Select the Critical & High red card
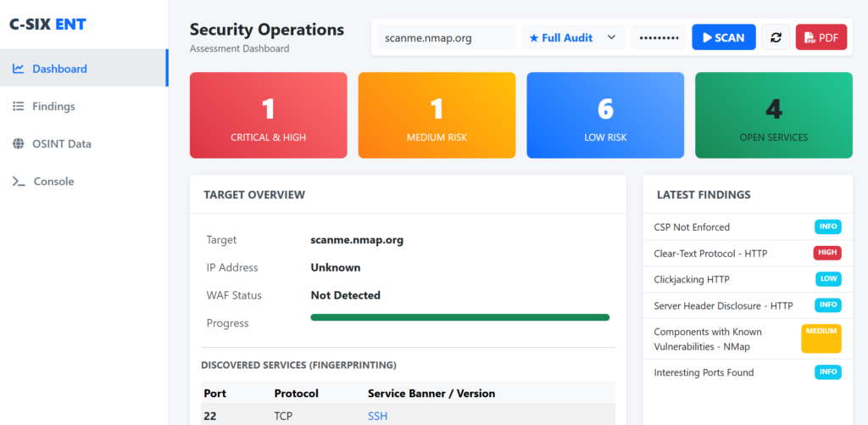 (x=268, y=115)
